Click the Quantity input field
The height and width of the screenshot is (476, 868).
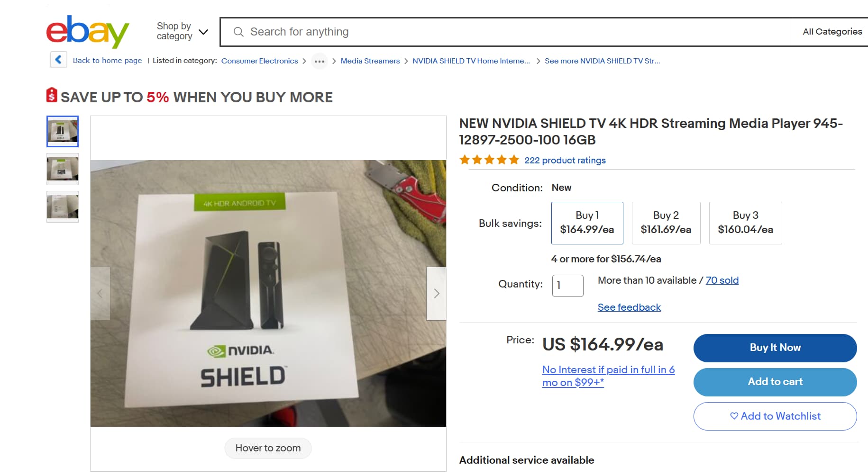(567, 286)
